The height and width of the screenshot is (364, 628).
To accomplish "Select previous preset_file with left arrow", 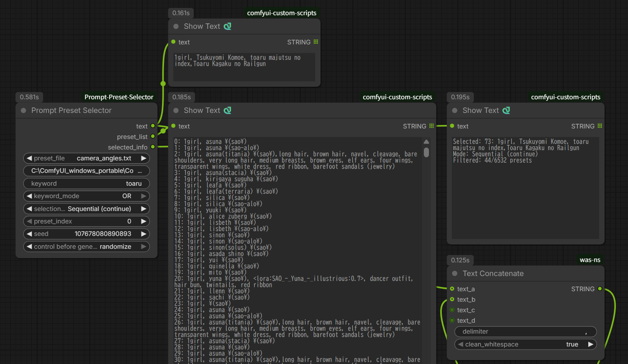I will pos(29,158).
